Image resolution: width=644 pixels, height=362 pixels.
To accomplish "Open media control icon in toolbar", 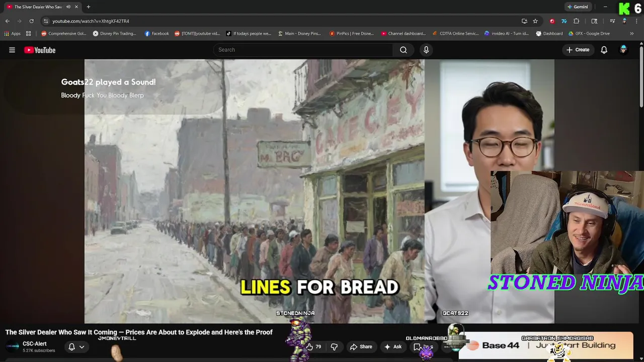I will point(612,21).
